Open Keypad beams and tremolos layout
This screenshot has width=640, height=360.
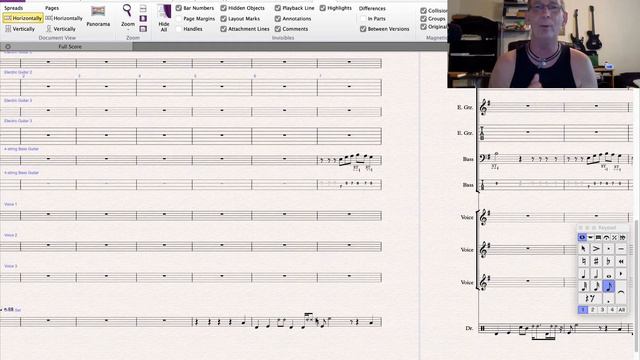[x=598, y=237]
